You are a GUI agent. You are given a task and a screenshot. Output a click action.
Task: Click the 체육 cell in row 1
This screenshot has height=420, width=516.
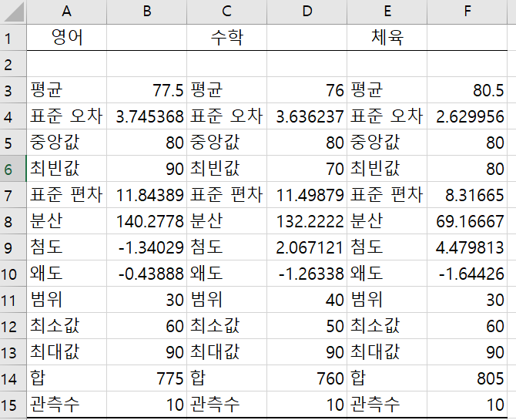tap(387, 38)
